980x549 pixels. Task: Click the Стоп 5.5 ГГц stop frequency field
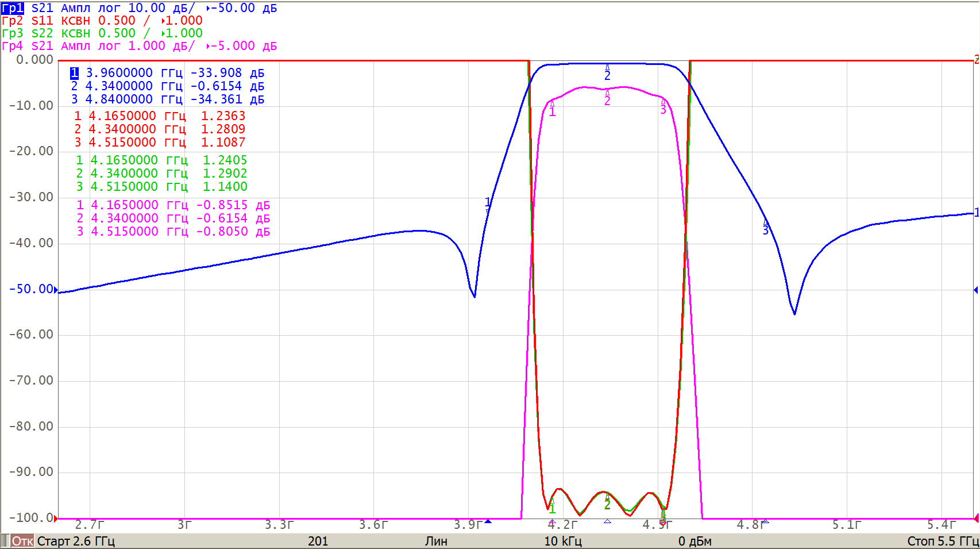click(942, 541)
